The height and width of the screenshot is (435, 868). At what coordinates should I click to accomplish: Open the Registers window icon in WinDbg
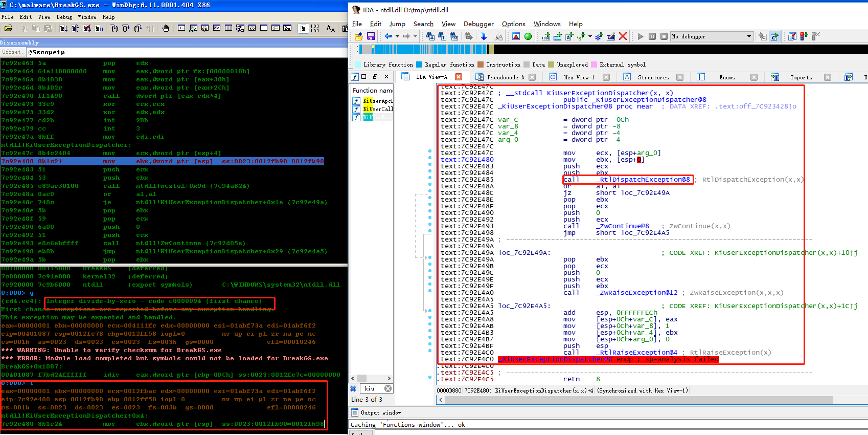click(x=216, y=28)
